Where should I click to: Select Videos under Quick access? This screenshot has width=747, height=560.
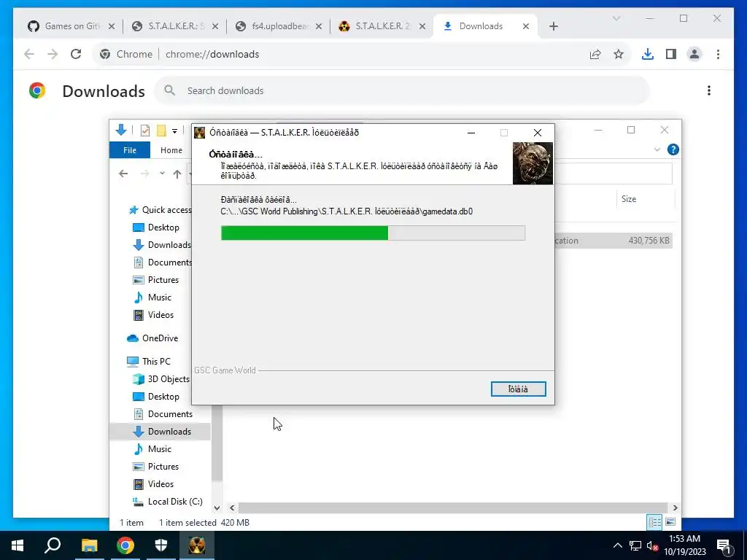point(160,315)
